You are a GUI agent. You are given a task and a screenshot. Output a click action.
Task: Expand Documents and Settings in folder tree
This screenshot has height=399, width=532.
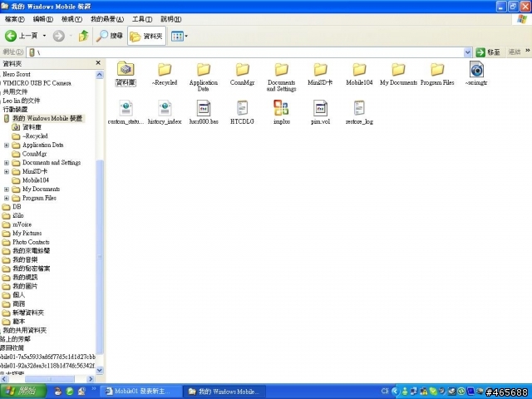click(x=7, y=163)
